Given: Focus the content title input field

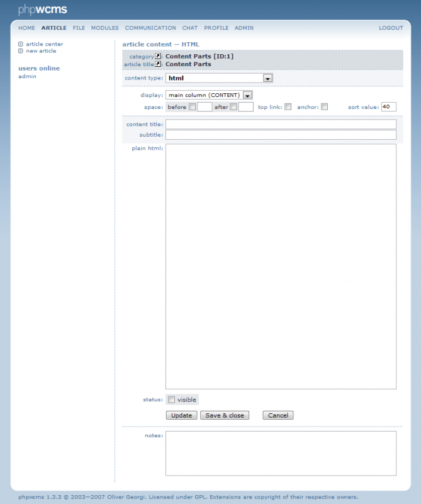Looking at the screenshot, I should coord(281,124).
